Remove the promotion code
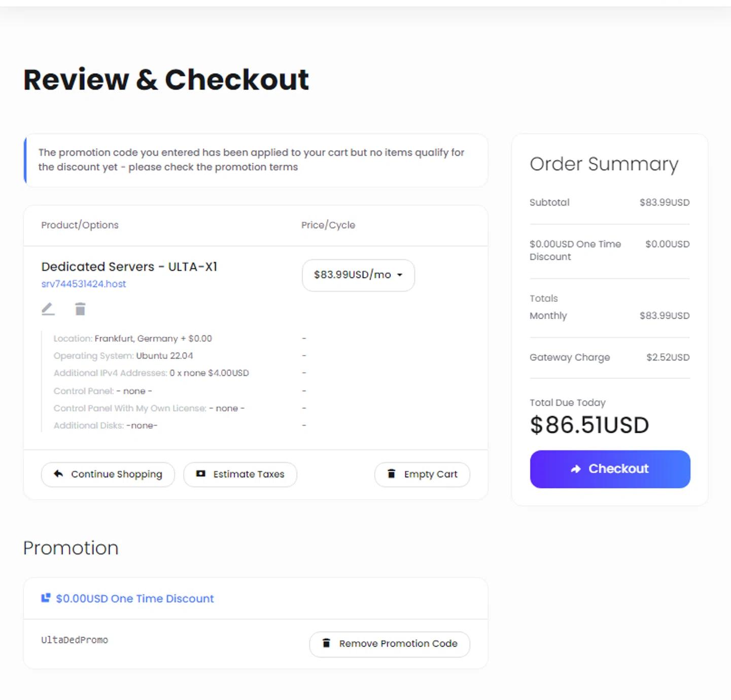731x700 pixels. pos(390,644)
